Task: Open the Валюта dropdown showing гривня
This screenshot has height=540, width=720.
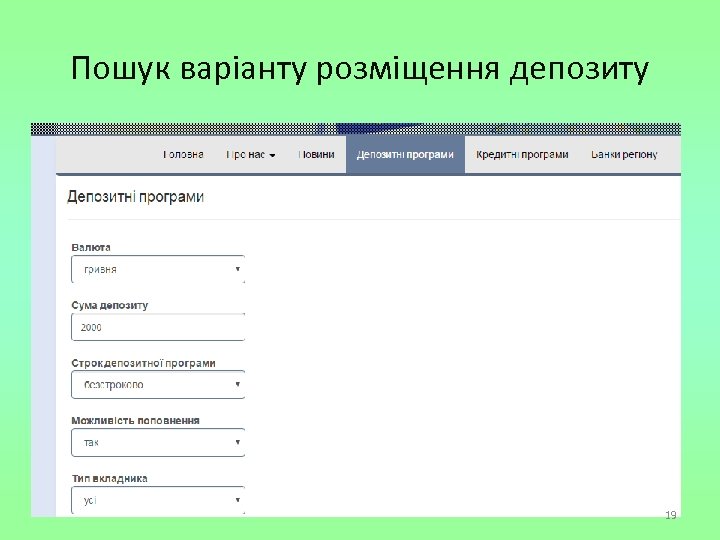Action: pyautogui.click(x=158, y=269)
